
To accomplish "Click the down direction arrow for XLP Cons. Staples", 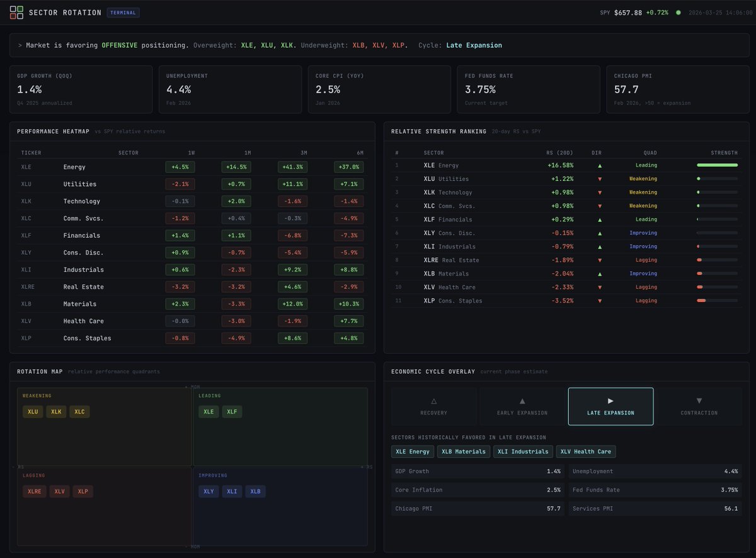I will point(600,301).
